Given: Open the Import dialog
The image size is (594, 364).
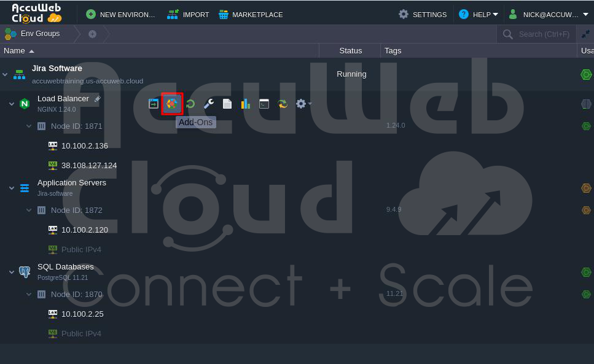Looking at the screenshot, I should coord(189,14).
